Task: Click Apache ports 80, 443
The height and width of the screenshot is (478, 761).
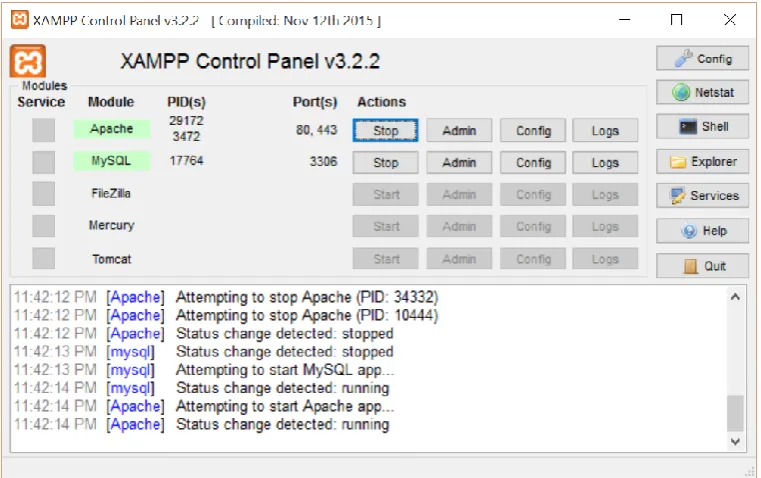Action: coord(316,130)
